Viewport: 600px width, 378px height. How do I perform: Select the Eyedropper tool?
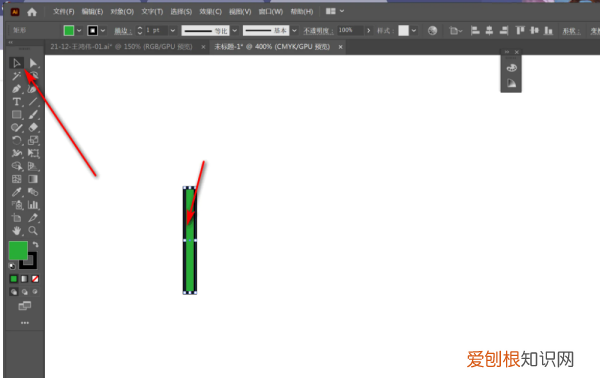[16, 192]
